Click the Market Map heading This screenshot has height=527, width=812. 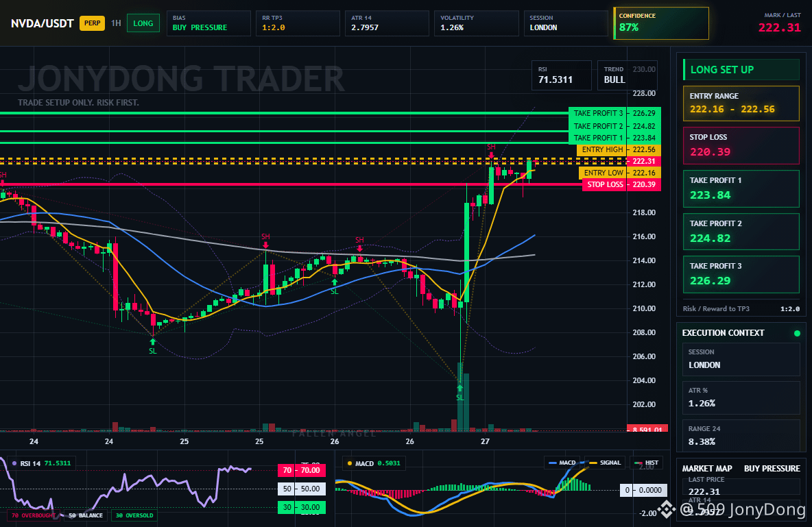pyautogui.click(x=707, y=469)
